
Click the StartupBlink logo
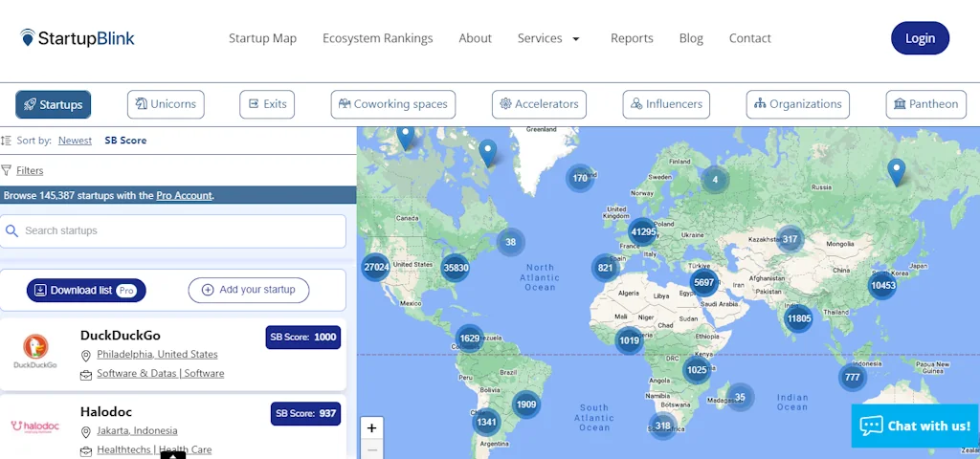click(x=77, y=38)
